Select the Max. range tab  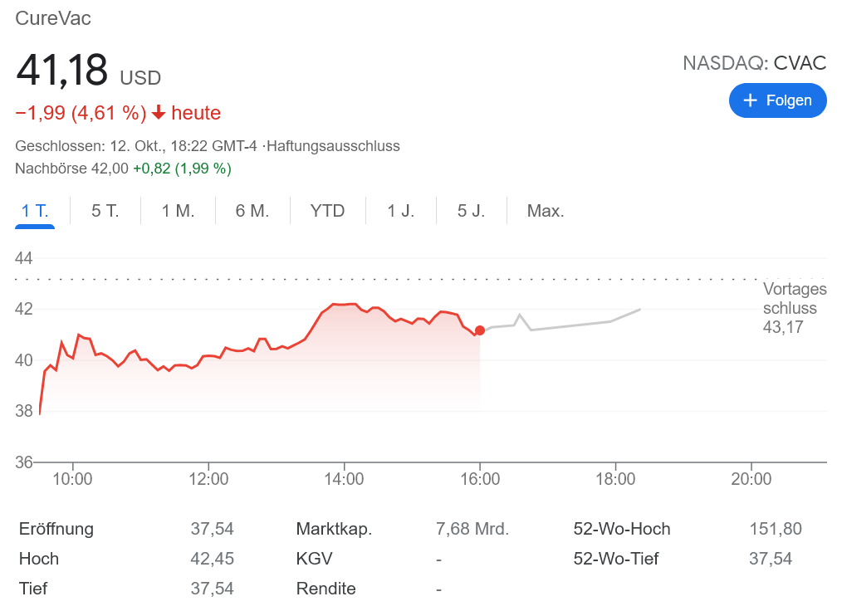coord(546,211)
